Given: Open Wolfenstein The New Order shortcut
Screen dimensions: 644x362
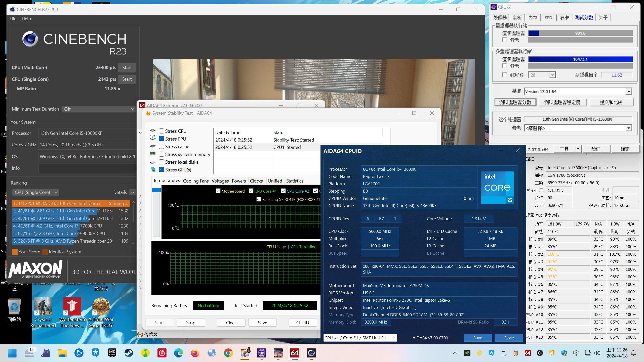Looking at the screenshot, I should point(72,313).
